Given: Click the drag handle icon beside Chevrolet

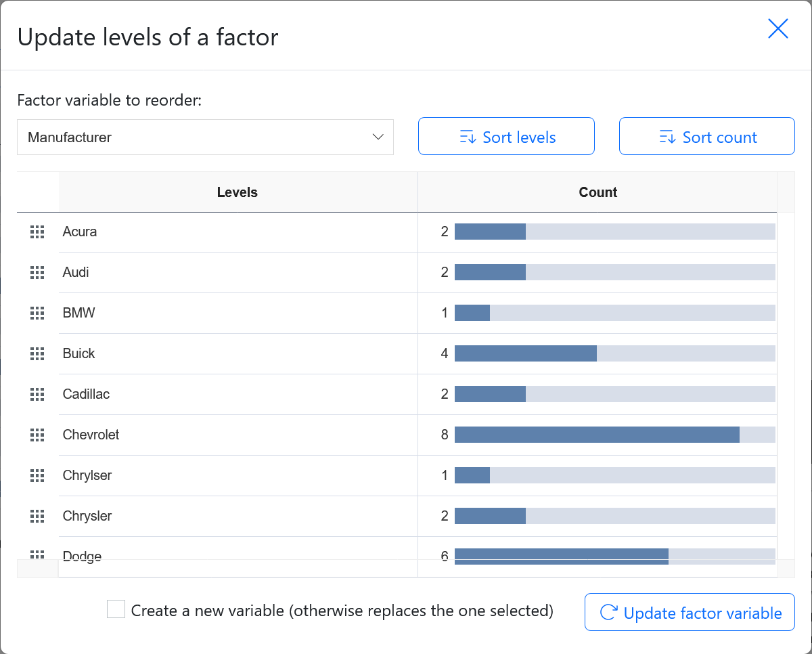Looking at the screenshot, I should pyautogui.click(x=37, y=435).
